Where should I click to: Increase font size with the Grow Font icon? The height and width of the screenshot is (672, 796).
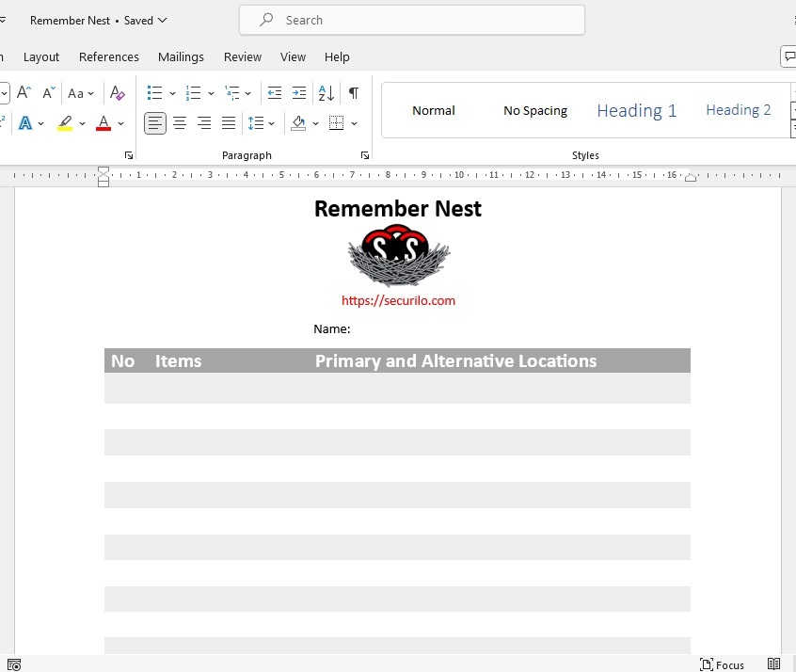pos(24,93)
